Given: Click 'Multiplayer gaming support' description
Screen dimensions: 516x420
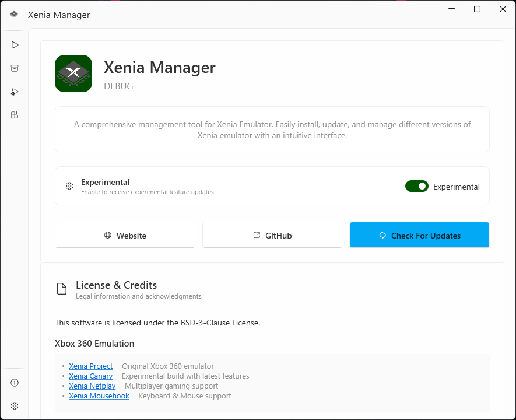Looking at the screenshot, I should click(x=171, y=386).
